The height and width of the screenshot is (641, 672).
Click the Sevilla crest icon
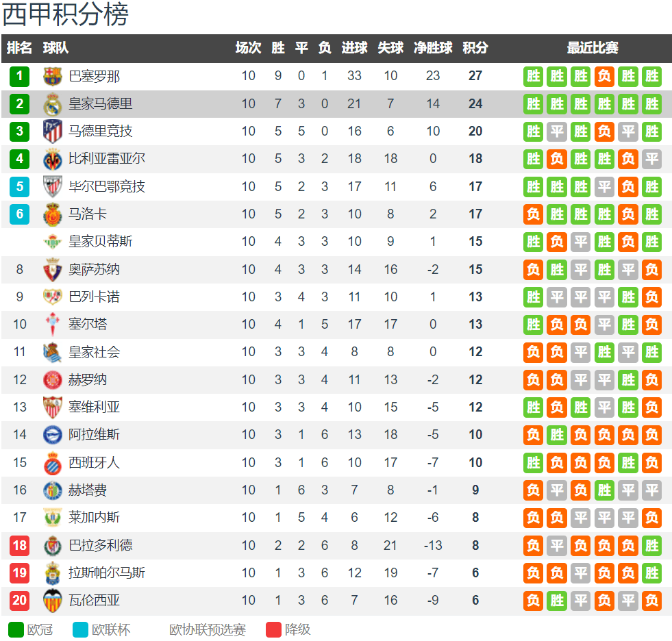pyautogui.click(x=52, y=407)
